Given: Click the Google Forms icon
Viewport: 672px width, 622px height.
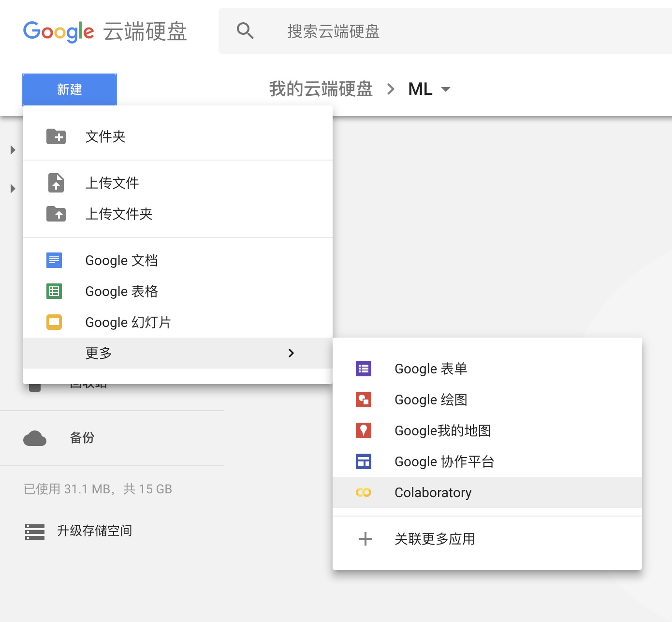Looking at the screenshot, I should click(364, 369).
